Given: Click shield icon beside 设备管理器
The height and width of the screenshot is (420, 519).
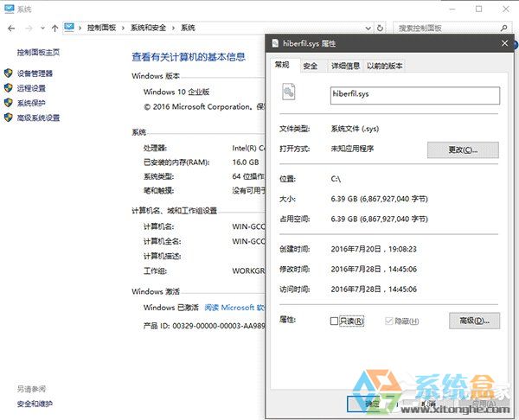Looking at the screenshot, I should (9, 73).
